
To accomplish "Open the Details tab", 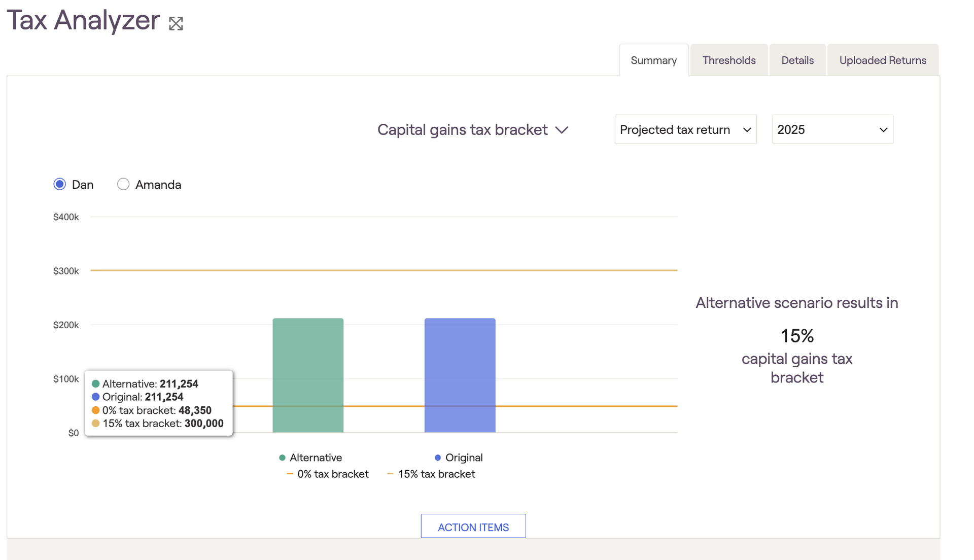I will (797, 60).
